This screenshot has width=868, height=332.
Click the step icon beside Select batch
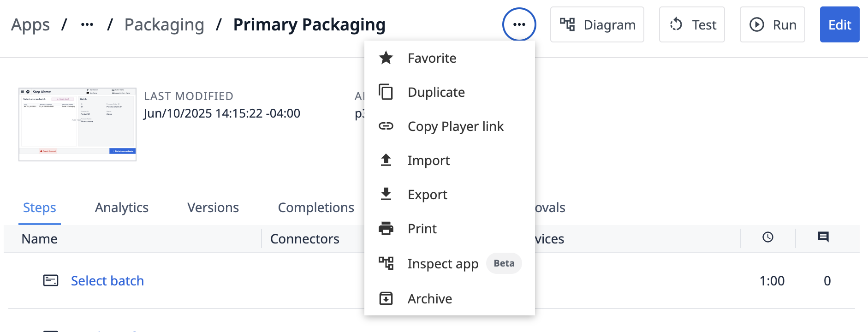pyautogui.click(x=51, y=280)
